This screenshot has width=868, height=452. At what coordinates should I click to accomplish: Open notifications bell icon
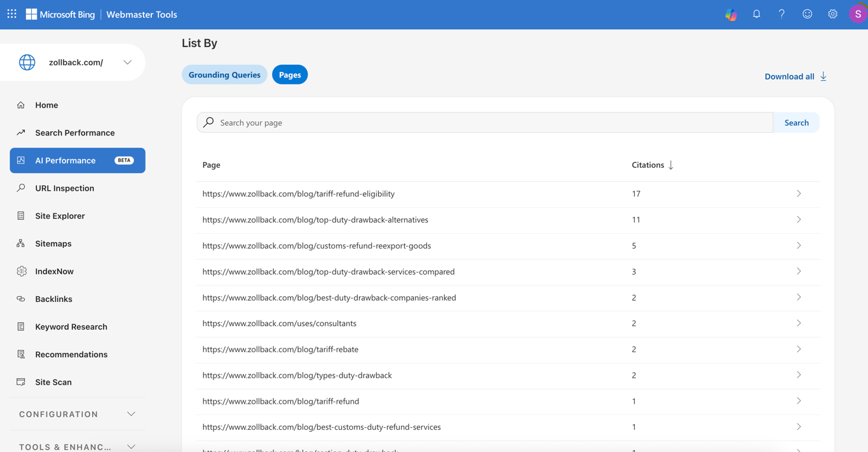(757, 14)
